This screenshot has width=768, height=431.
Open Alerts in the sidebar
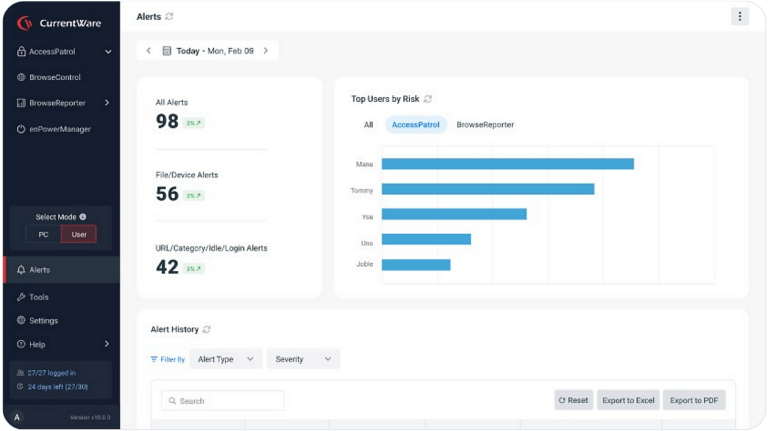[x=62, y=270]
